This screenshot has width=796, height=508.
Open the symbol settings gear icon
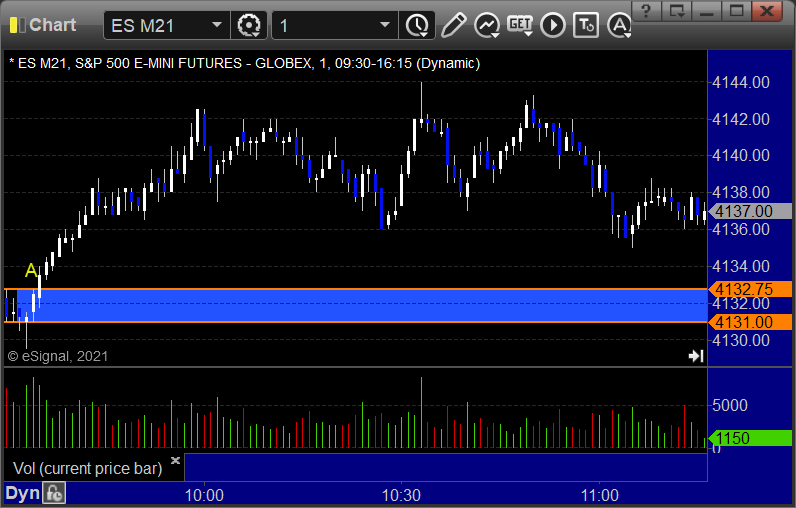249,25
